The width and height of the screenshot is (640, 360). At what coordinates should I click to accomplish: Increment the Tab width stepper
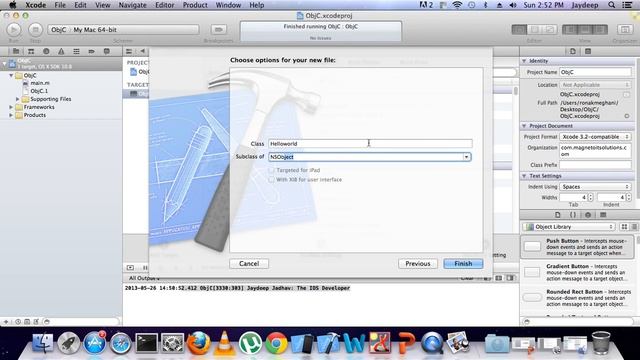[x=590, y=196]
